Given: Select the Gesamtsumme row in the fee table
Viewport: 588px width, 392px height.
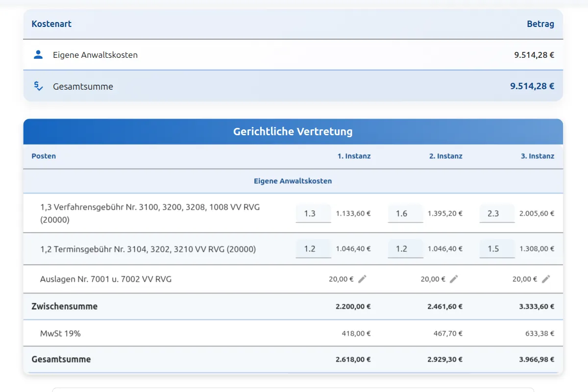Looking at the screenshot, I should [x=61, y=359].
